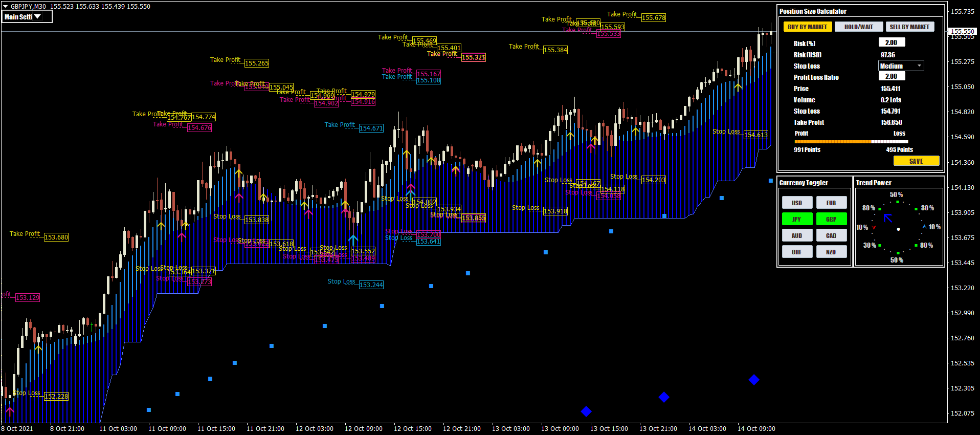Disable the green GBP currency button
Viewport: 980px width, 435px height.
click(831, 219)
